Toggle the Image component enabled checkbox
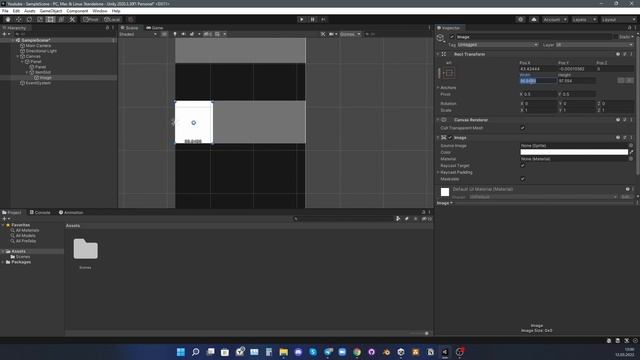The height and width of the screenshot is (360, 640). click(x=450, y=138)
